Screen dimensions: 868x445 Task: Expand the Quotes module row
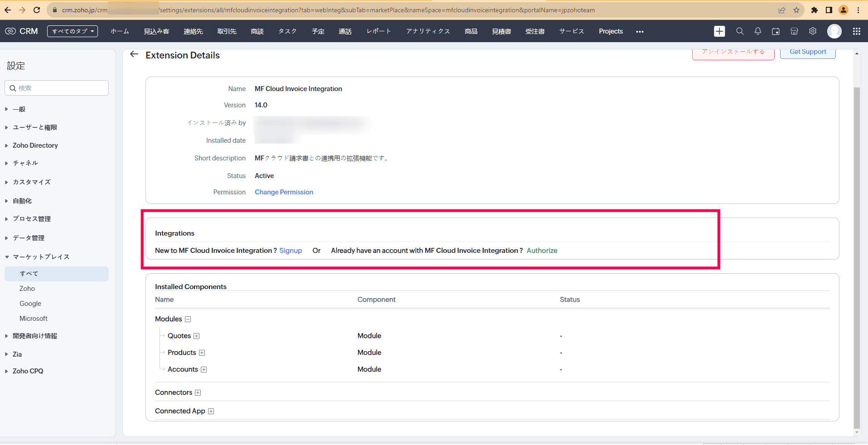coord(197,336)
